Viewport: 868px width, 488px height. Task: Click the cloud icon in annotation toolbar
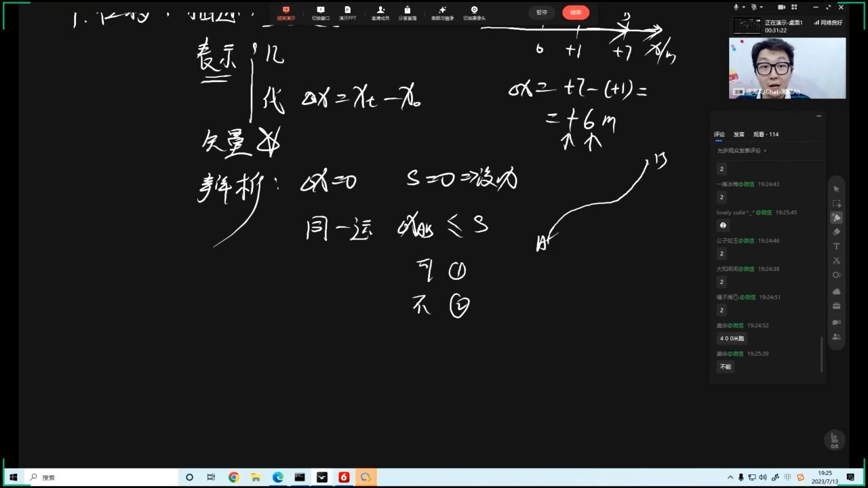pyautogui.click(x=836, y=291)
